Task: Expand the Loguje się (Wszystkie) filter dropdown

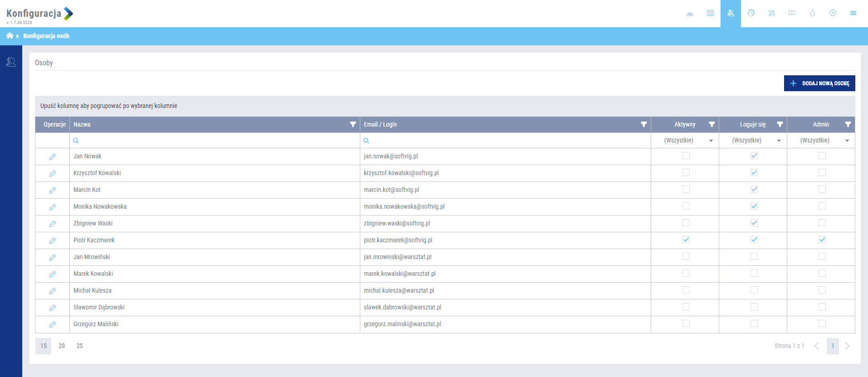Action: tap(779, 141)
